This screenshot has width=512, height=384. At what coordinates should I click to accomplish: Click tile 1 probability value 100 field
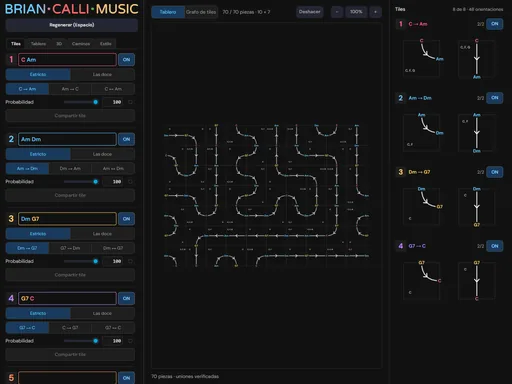[x=113, y=102]
